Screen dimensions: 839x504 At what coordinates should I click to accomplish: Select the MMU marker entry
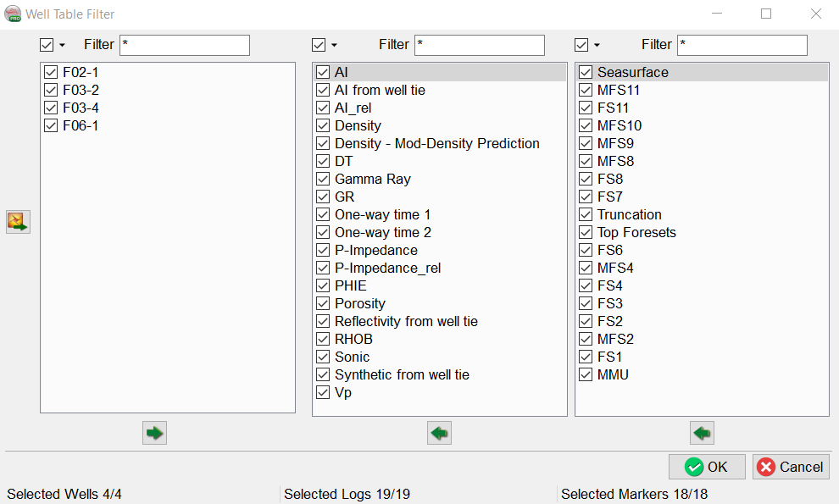click(x=613, y=374)
